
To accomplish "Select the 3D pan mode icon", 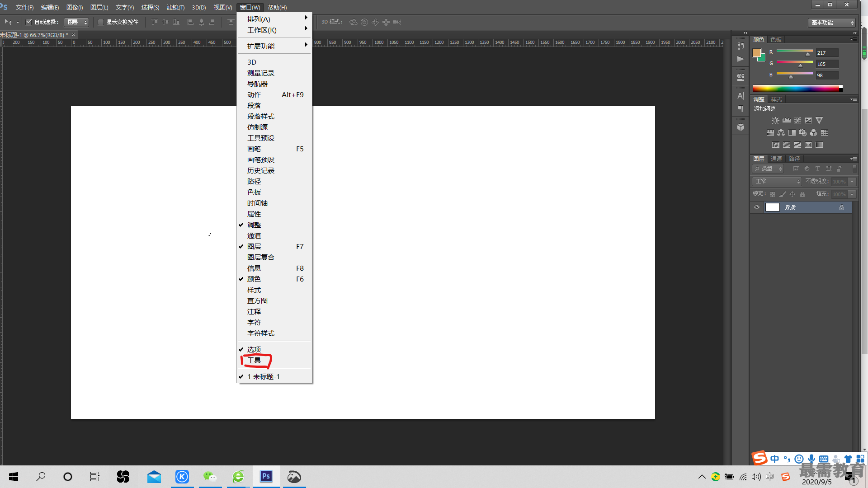I will pyautogui.click(x=375, y=22).
